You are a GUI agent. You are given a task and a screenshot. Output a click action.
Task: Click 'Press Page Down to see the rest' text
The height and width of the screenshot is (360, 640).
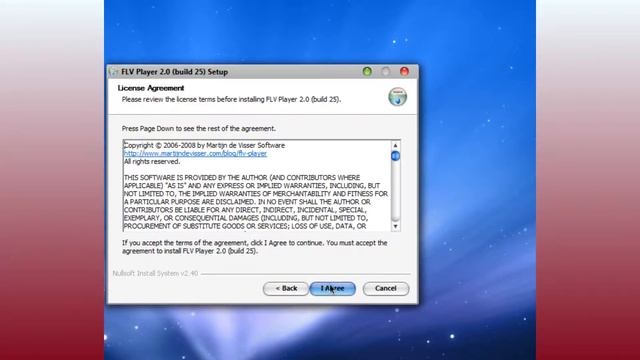(x=199, y=129)
